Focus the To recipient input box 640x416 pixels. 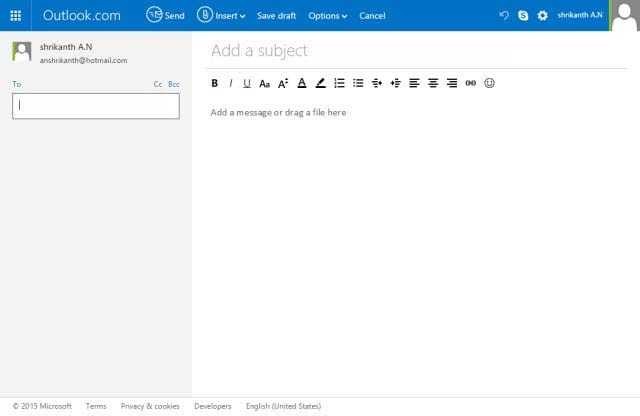click(96, 106)
